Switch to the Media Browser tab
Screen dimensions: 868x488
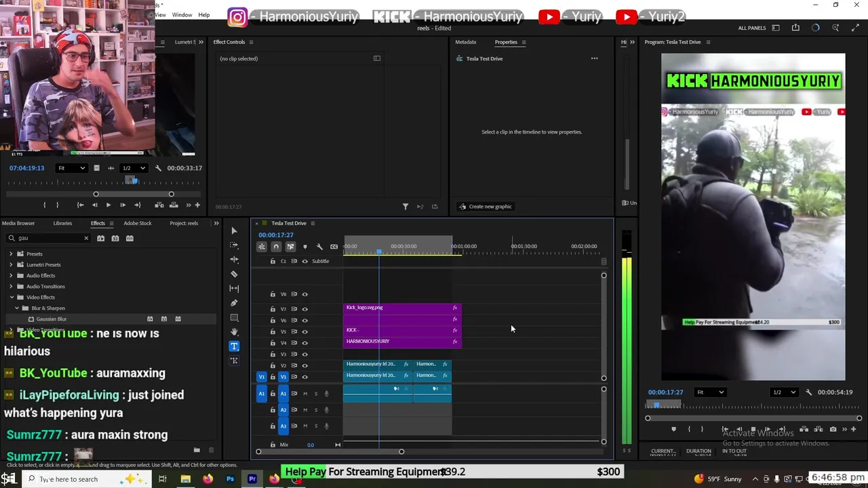(18, 223)
